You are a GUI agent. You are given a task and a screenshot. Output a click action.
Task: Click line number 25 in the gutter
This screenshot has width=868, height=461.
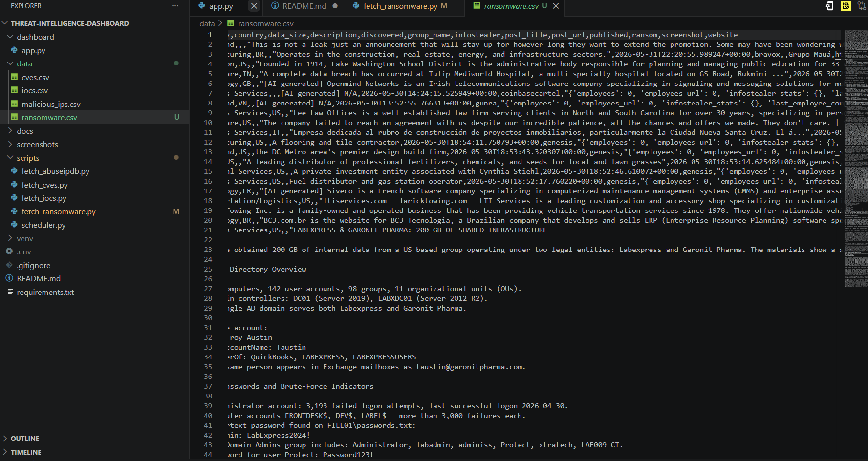pyautogui.click(x=208, y=269)
